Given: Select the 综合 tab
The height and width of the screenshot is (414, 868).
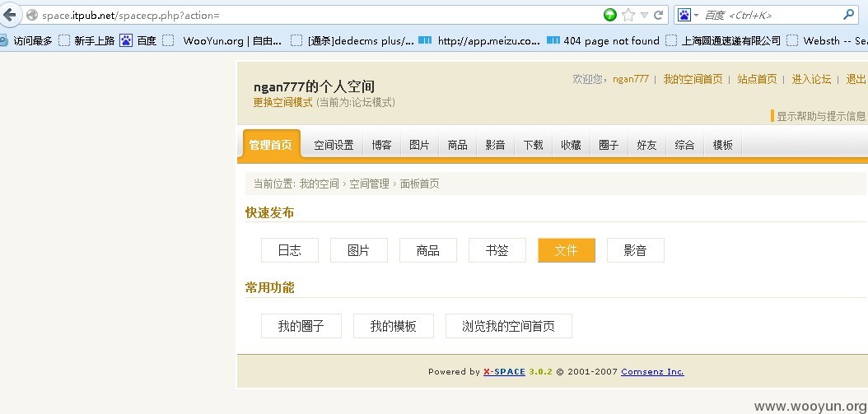Looking at the screenshot, I should (685, 145).
